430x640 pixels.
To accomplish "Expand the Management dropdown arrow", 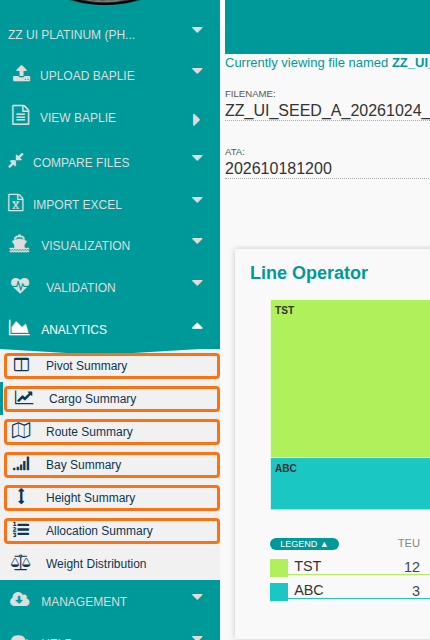I will coord(197,597).
